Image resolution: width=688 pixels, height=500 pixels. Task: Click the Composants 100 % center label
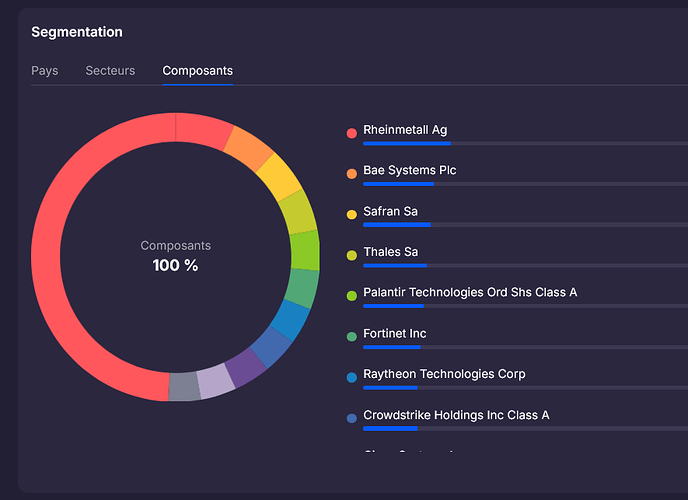pyautogui.click(x=176, y=257)
